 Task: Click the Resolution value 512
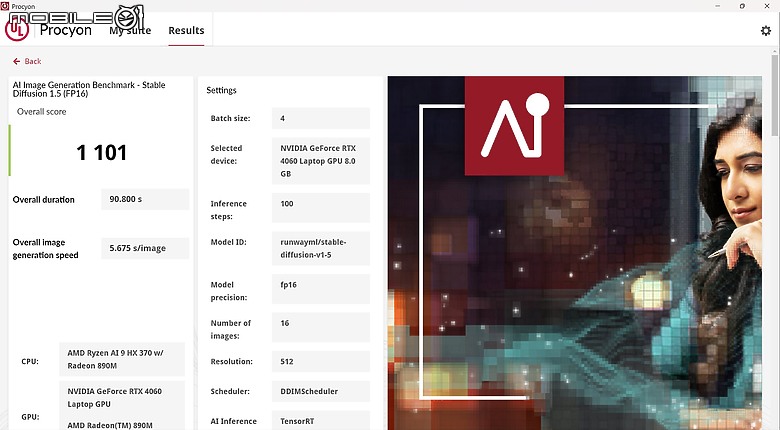[x=321, y=361]
